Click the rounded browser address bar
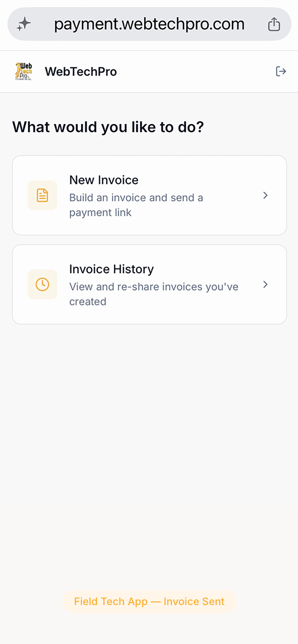 click(x=150, y=24)
